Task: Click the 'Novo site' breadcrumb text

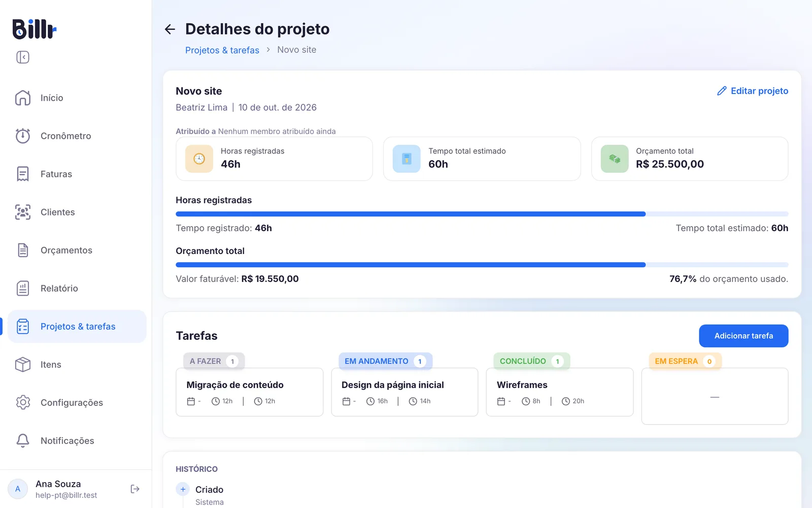Action: click(x=297, y=50)
